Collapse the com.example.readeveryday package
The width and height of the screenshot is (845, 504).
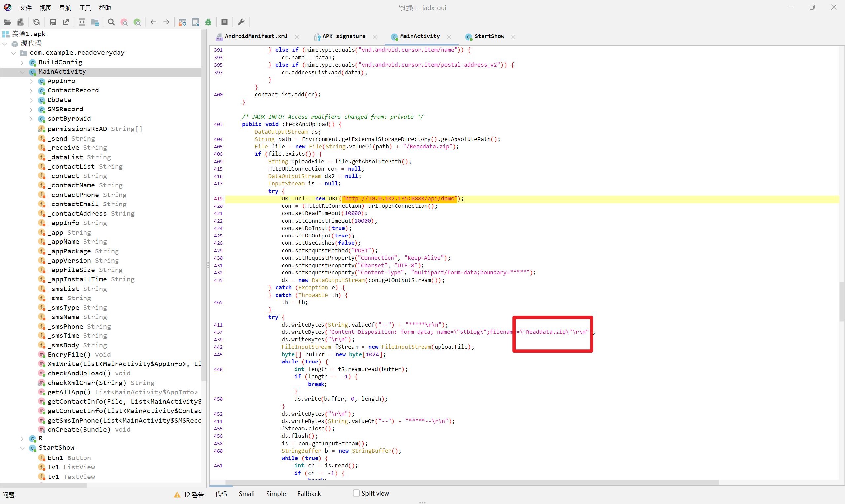click(x=14, y=53)
